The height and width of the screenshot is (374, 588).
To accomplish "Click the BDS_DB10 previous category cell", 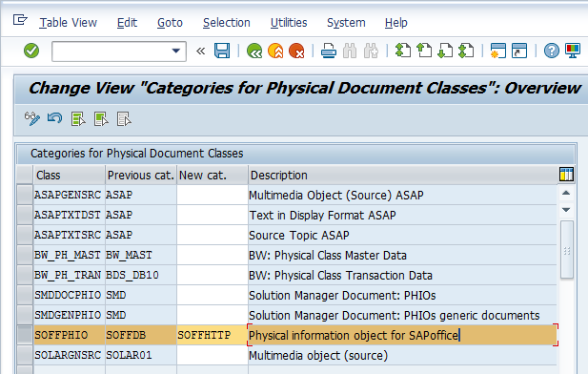I will 141,275.
